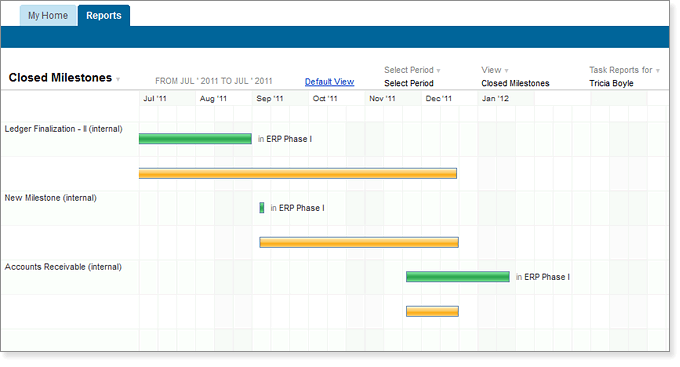Image resolution: width=680 pixels, height=367 pixels.
Task: Expand the Closed Milestones title dropdown arrow
Action: 118,79
